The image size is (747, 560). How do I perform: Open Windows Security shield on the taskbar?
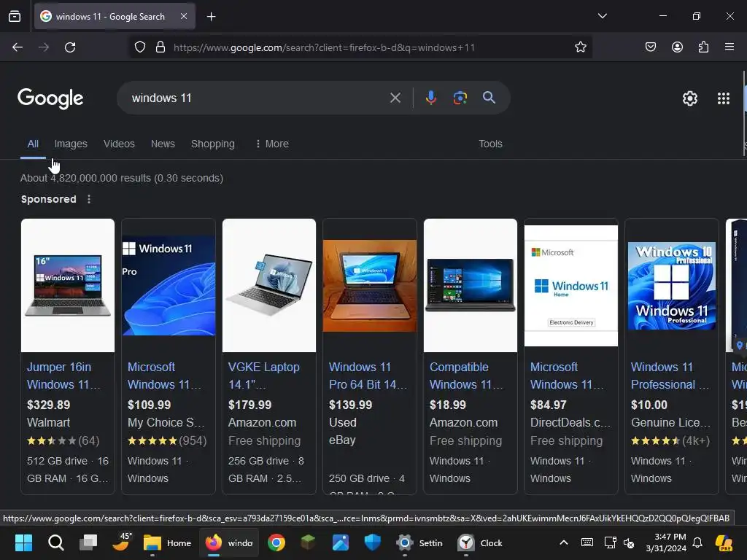(x=372, y=542)
